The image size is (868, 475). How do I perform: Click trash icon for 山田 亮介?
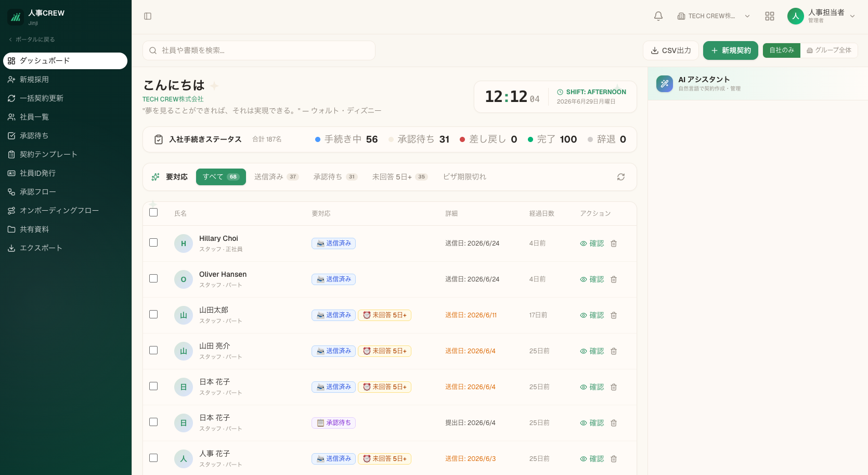click(614, 351)
